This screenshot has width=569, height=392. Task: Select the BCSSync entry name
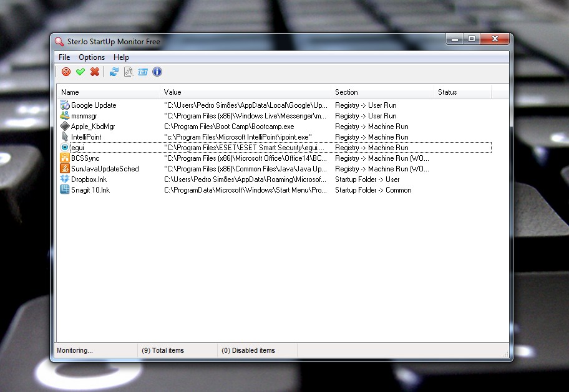(85, 158)
